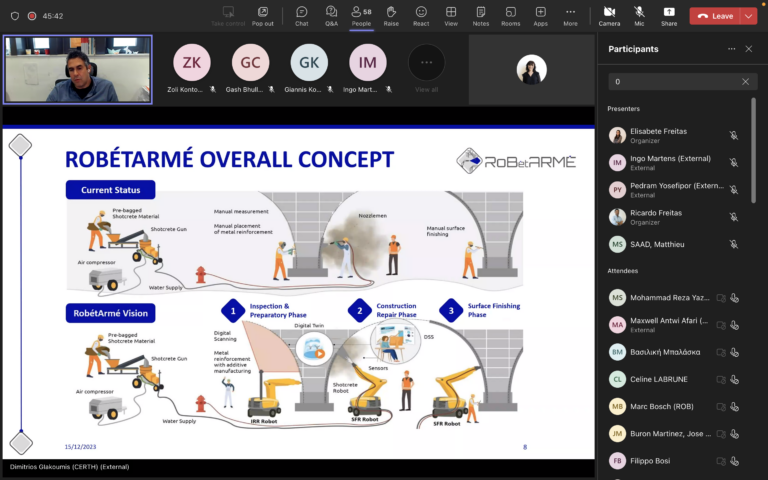
Task: Open the React emoji menu
Action: 421,16
